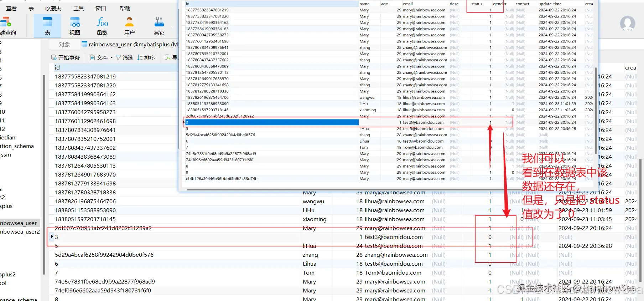Screen dimensions: 644x301
Task: Click the 建查询 new query toolbar icon
Action: [5, 22]
